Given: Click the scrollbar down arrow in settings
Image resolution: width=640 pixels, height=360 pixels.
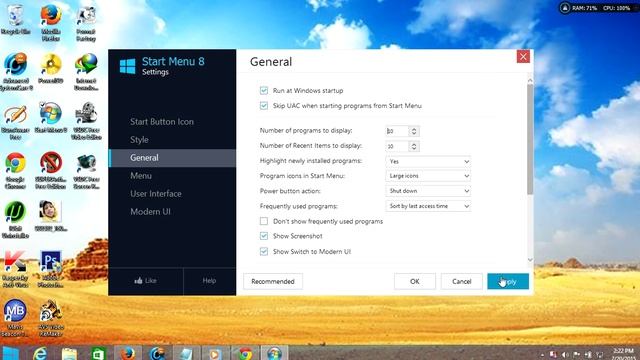Looking at the screenshot, I should coord(530,260).
